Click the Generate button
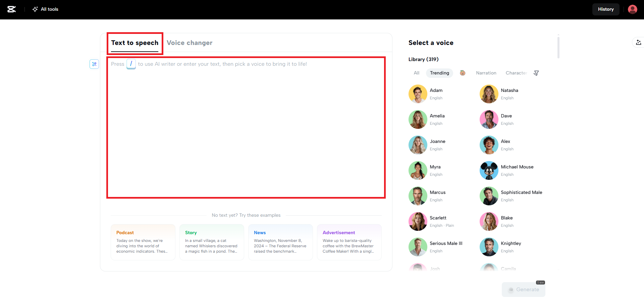This screenshot has height=307, width=644. pos(524,290)
